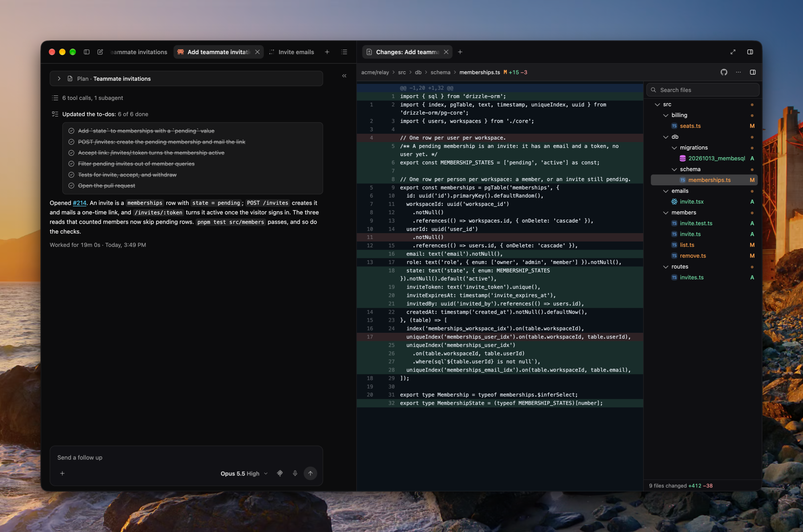Click the 'Src' breadcrumb segment
Image resolution: width=803 pixels, height=532 pixels.
pos(402,72)
